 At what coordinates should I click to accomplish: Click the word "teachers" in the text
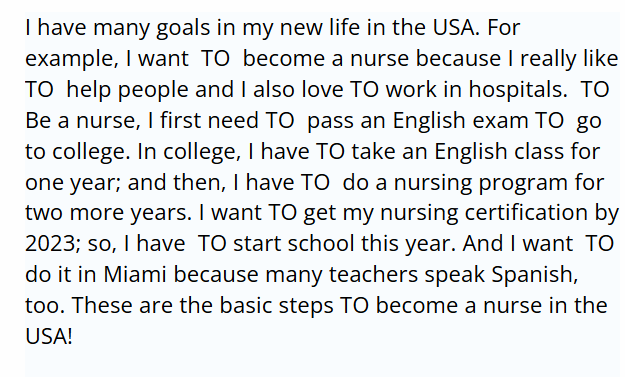coord(373,274)
